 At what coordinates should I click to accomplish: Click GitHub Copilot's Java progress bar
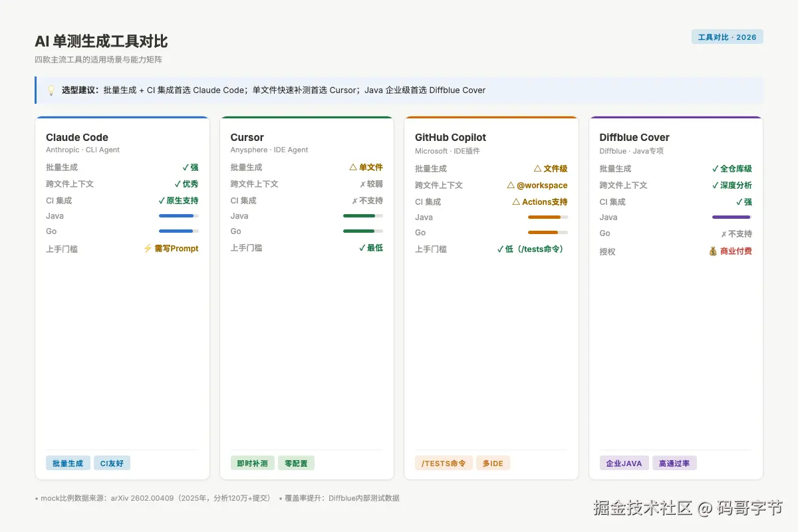[548, 217]
